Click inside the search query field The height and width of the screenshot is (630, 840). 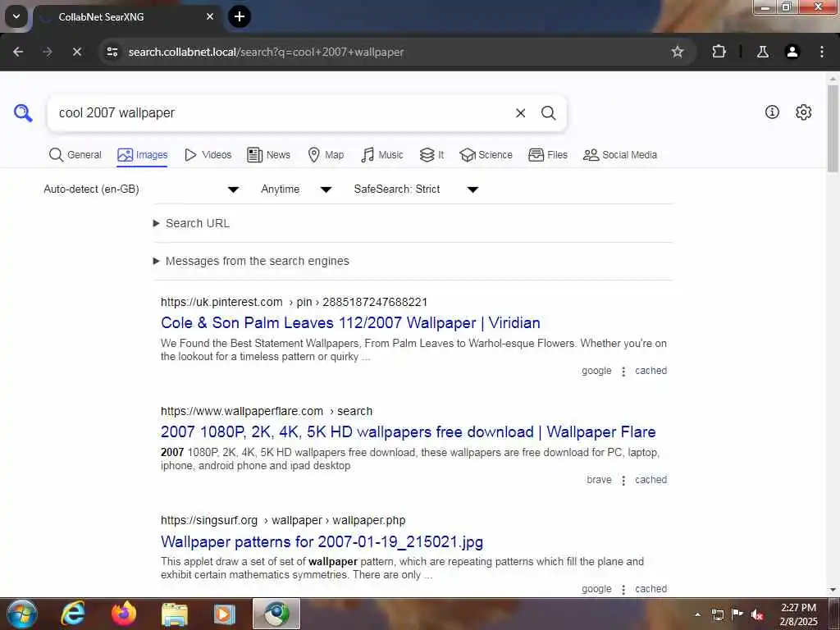coord(279,113)
